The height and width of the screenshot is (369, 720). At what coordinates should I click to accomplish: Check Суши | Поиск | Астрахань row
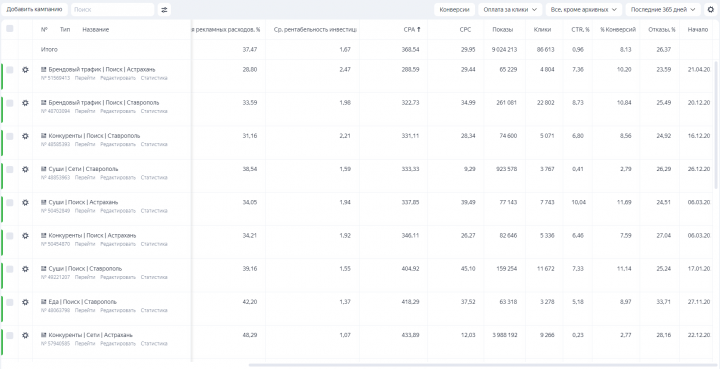pyautogui.click(x=10, y=202)
